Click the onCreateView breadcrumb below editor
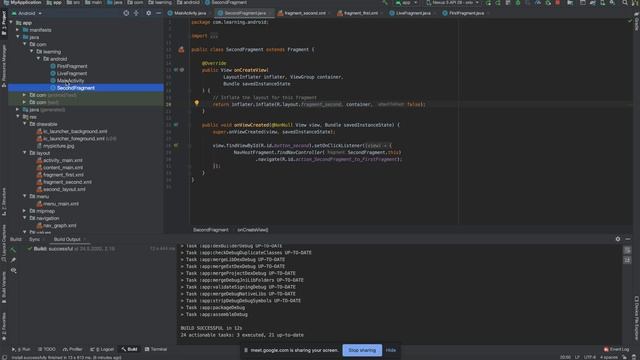The width and height of the screenshot is (640, 360). click(x=253, y=230)
